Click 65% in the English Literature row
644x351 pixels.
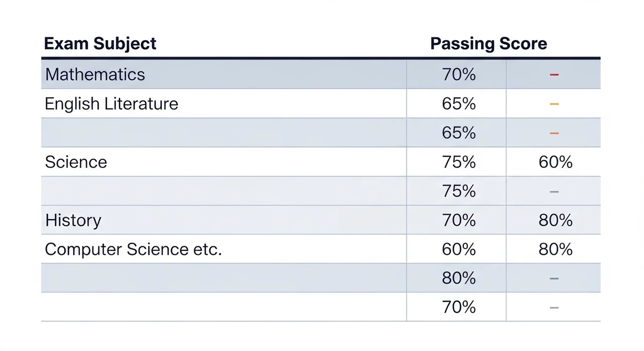458,104
